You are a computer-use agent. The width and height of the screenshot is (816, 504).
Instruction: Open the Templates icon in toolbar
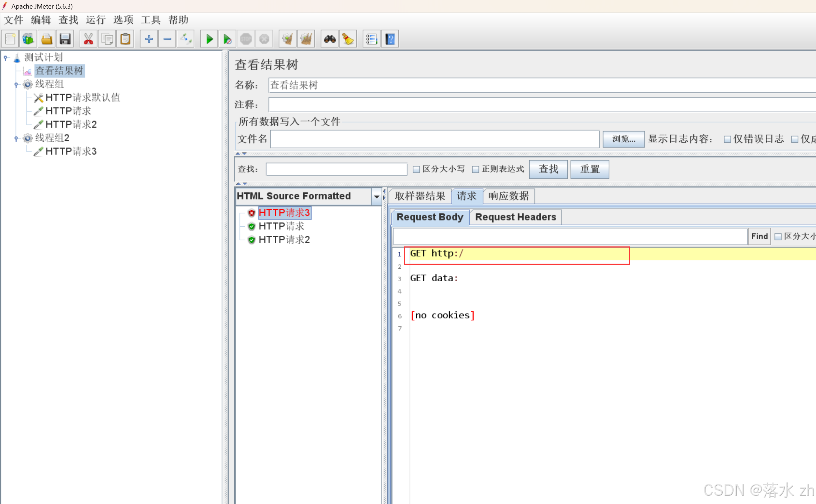[28, 39]
